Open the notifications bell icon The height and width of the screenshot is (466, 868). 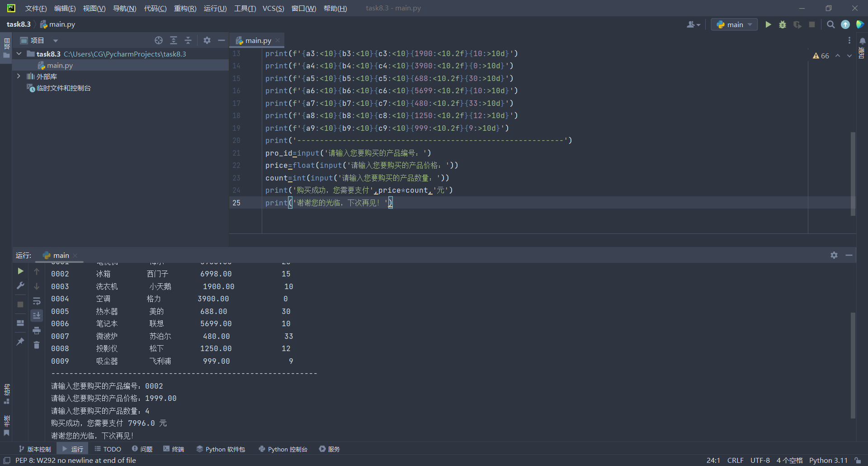[863, 41]
